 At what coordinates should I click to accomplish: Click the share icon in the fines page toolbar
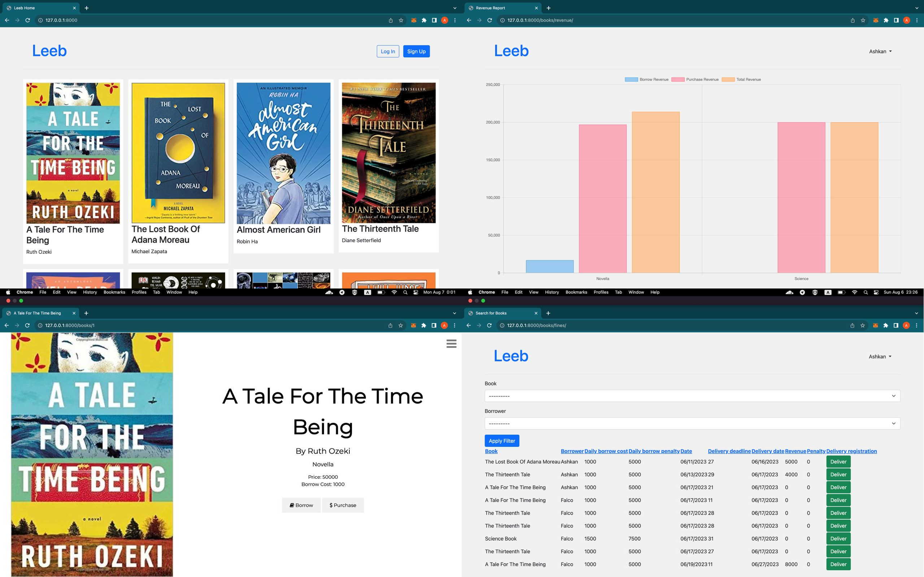[852, 326]
